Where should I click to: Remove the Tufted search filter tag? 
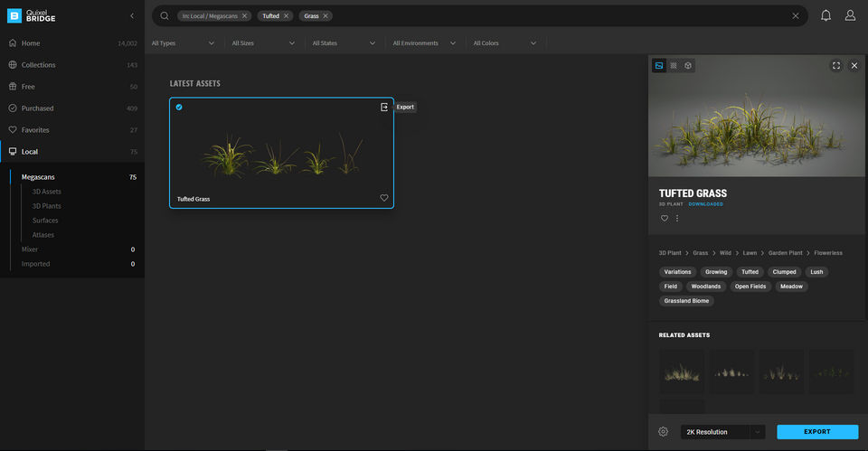[x=287, y=15]
